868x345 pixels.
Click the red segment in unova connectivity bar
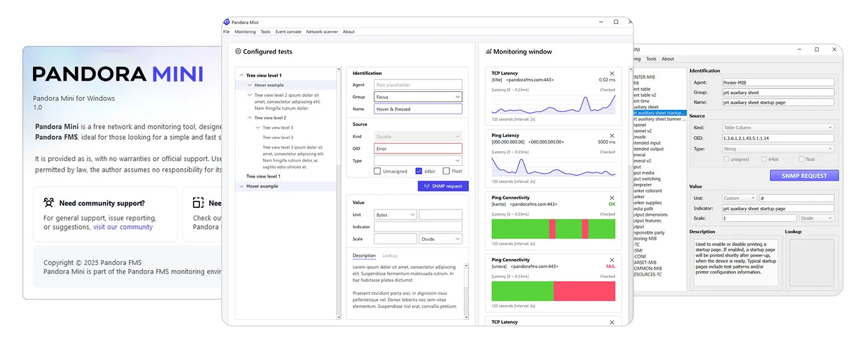(584, 291)
